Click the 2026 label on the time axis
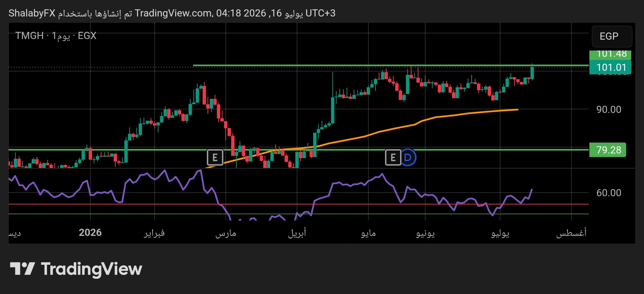Image resolution: width=644 pixels, height=294 pixels. pos(90,233)
